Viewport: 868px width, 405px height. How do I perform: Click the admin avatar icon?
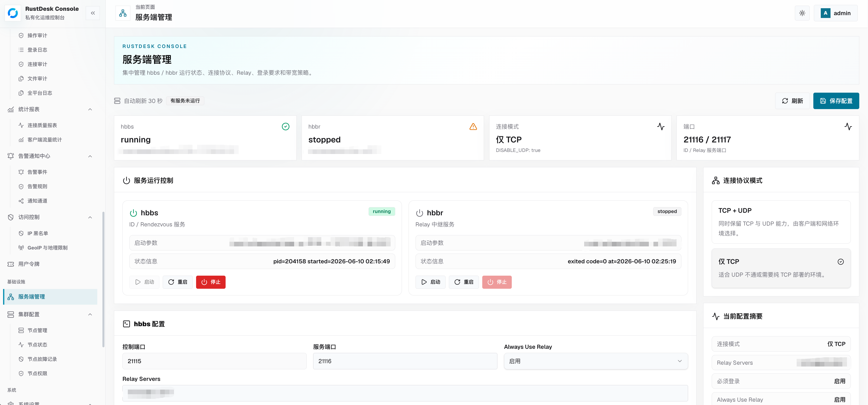click(825, 13)
